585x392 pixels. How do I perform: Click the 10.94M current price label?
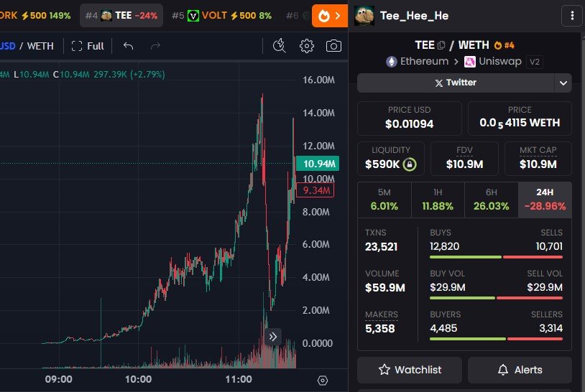click(x=317, y=164)
